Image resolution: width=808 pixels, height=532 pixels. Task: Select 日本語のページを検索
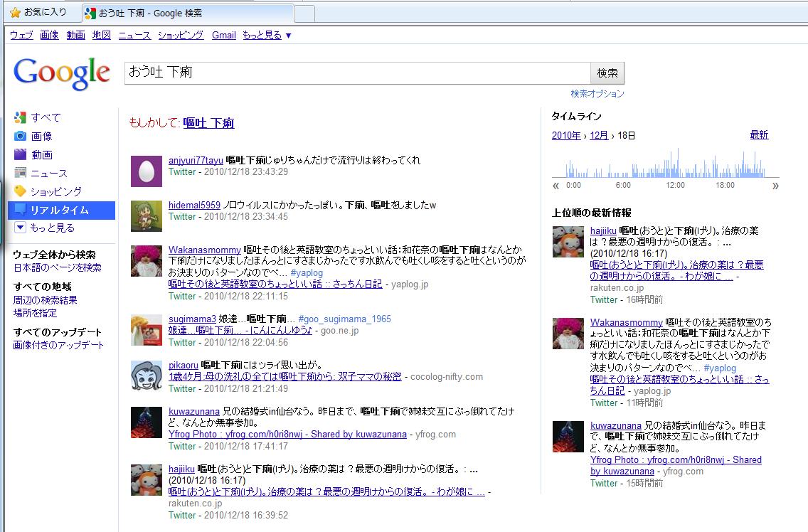tap(57, 267)
